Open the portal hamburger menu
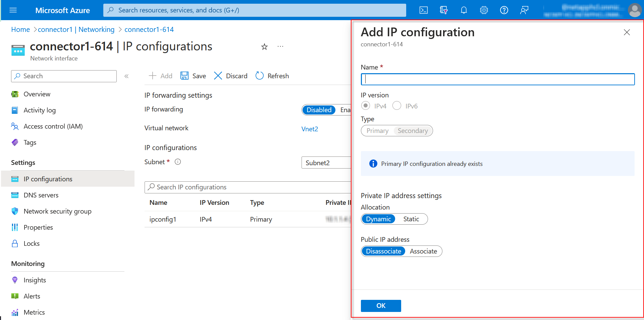Viewport: 644px width, 320px height. [x=13, y=10]
